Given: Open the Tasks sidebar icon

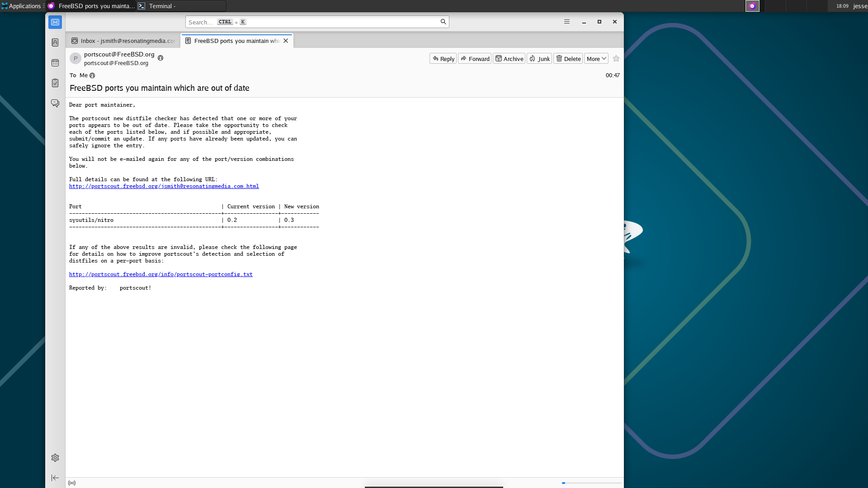Looking at the screenshot, I should tap(55, 83).
